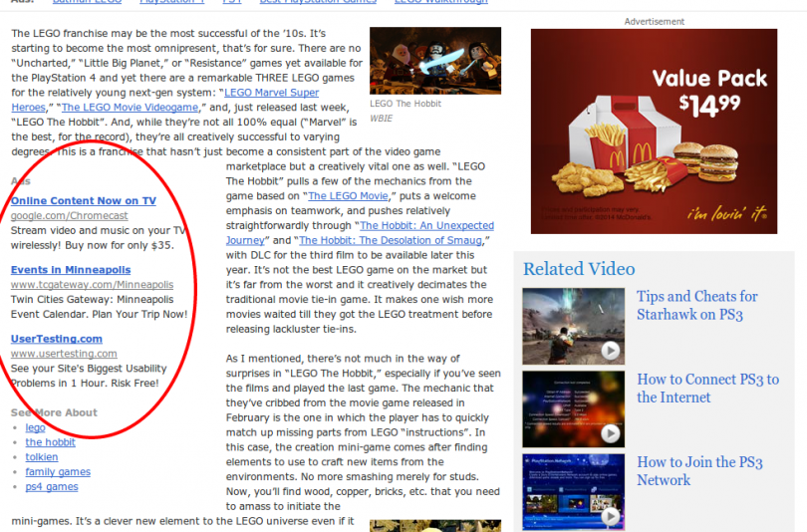Play the Starhawk video thumbnail
The width and height of the screenshot is (807, 532).
pos(573,326)
